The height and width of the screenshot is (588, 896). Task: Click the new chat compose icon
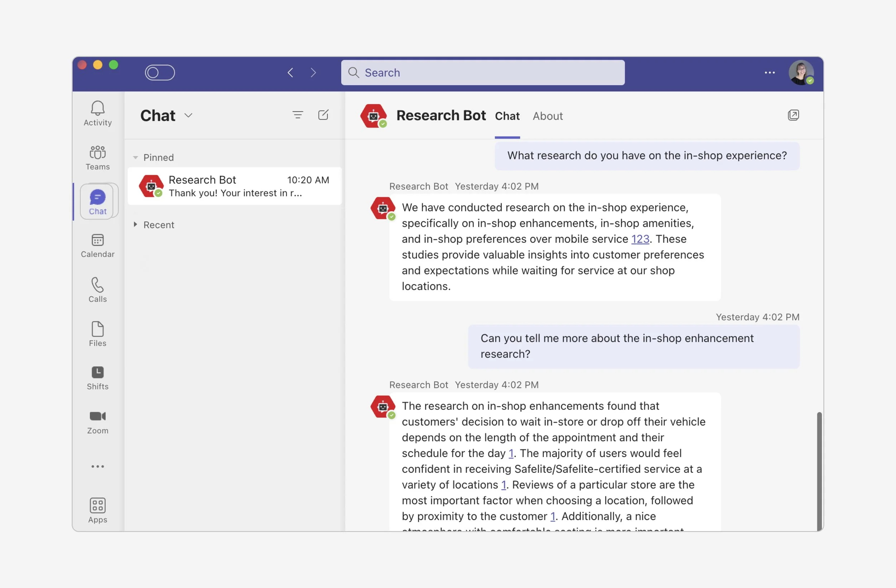point(323,115)
